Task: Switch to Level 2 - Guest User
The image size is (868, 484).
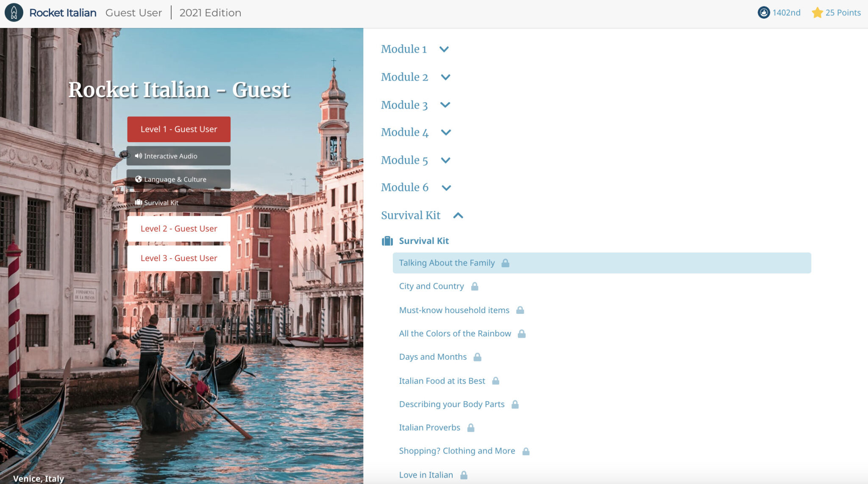Action: [x=179, y=229]
